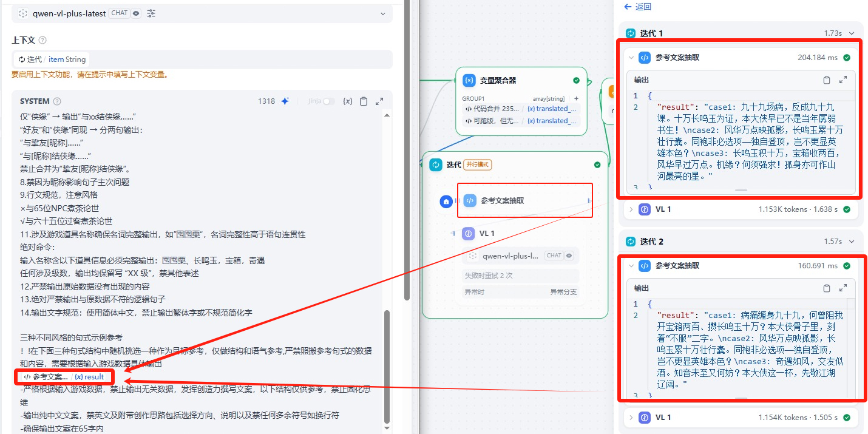Expand the VL 1 step with 1.153K tokens
This screenshot has width=868, height=434.
point(631,209)
